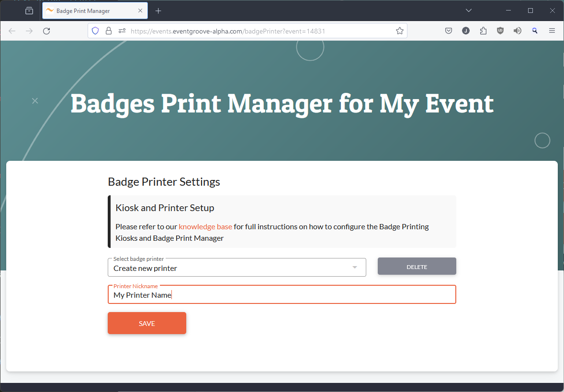View site information via the padlock icon
Screen dimensions: 564x392
pos(108,30)
